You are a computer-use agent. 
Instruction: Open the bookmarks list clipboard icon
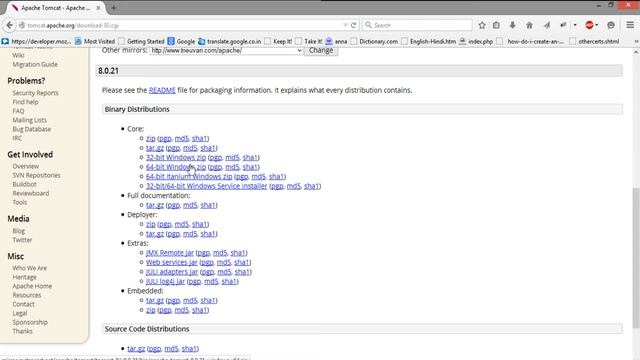(x=496, y=25)
